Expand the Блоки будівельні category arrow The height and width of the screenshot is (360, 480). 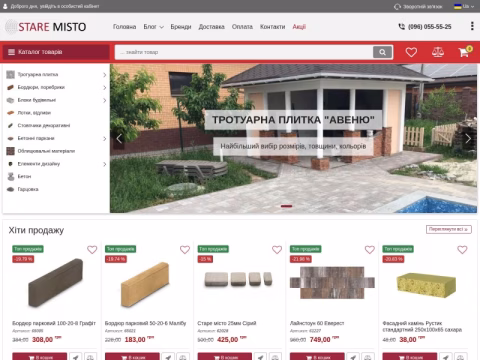click(x=104, y=100)
